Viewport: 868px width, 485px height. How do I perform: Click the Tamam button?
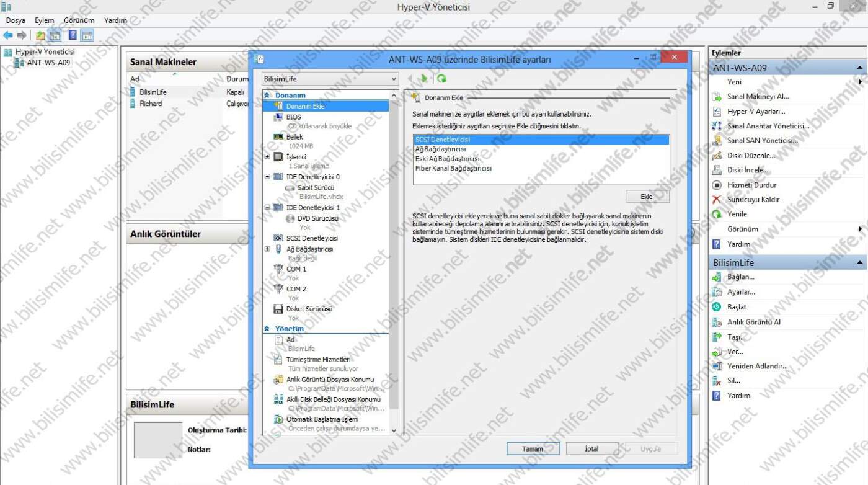pyautogui.click(x=533, y=448)
